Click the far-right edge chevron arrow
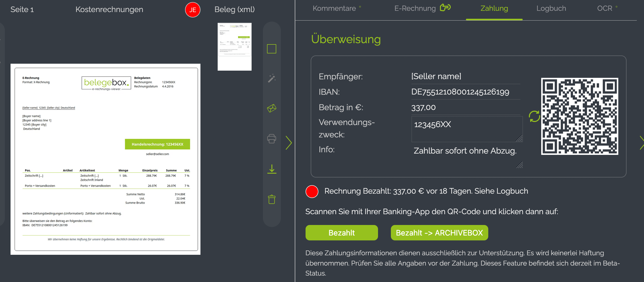The image size is (644, 282). [641, 143]
